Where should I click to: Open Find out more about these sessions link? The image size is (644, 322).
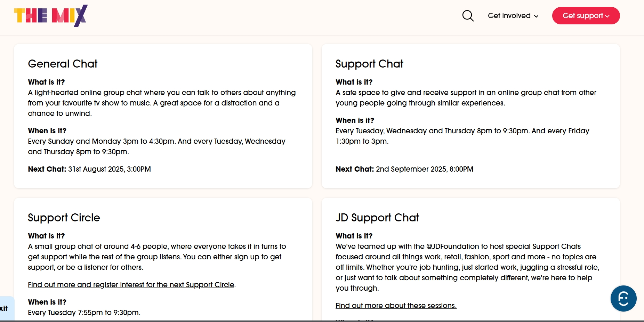pyautogui.click(x=396, y=306)
